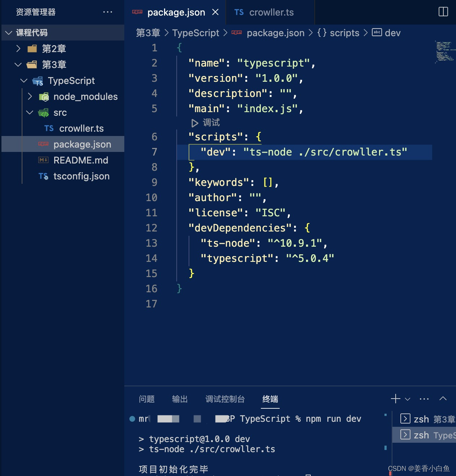Close the package.json editor tab
The image size is (456, 476).
click(215, 12)
